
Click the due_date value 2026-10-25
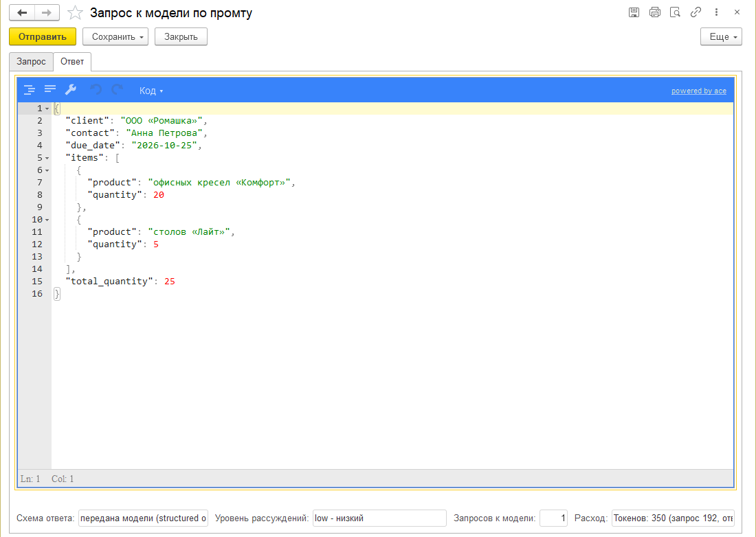(x=164, y=146)
